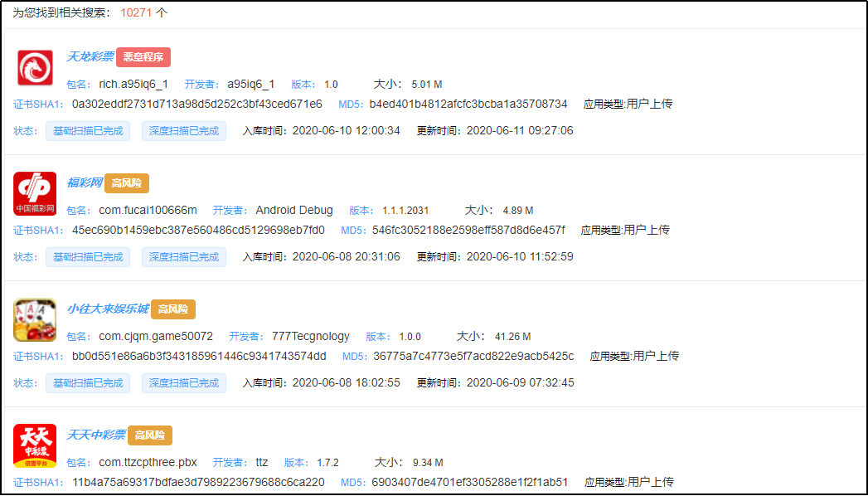Click the 高风险 tag next to 福彩网
868x496 pixels.
click(x=127, y=183)
